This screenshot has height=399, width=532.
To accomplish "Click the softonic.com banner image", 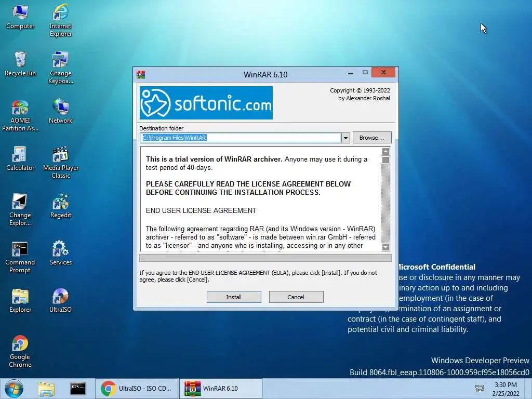I will click(x=206, y=103).
